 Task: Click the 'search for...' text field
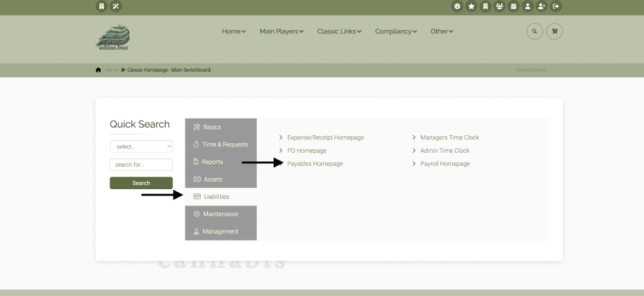tap(141, 165)
